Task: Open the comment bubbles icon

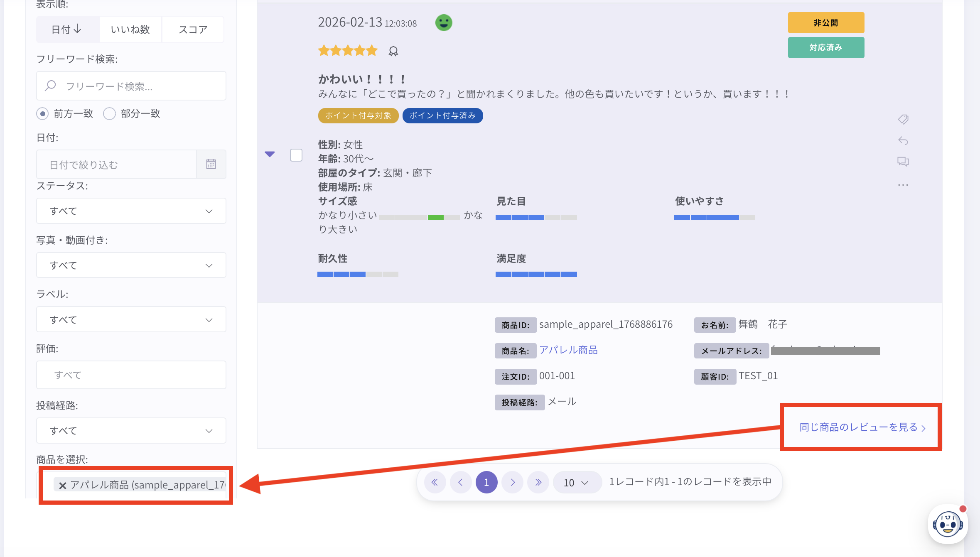Action: (903, 162)
